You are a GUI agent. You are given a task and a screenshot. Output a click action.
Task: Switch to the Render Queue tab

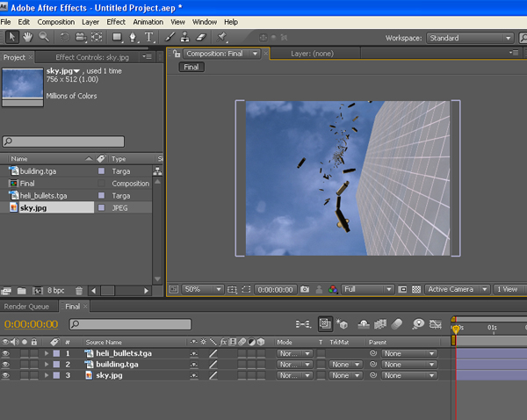pyautogui.click(x=26, y=307)
